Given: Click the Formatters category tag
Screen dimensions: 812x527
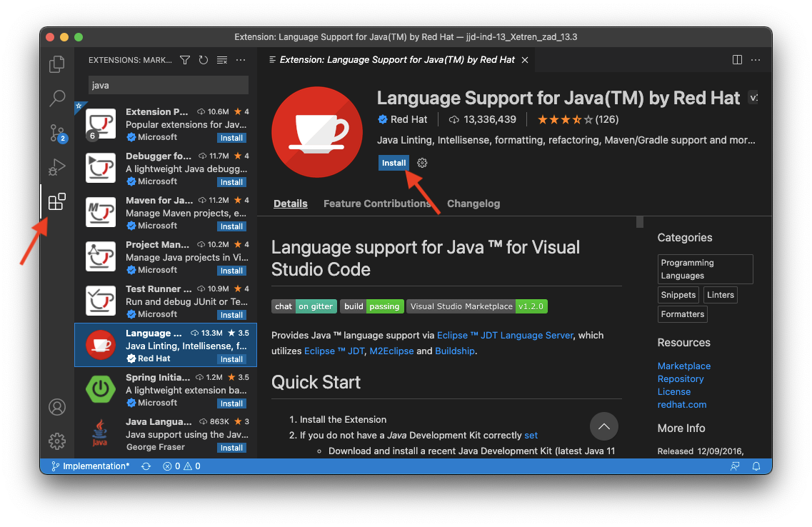Looking at the screenshot, I should (683, 314).
